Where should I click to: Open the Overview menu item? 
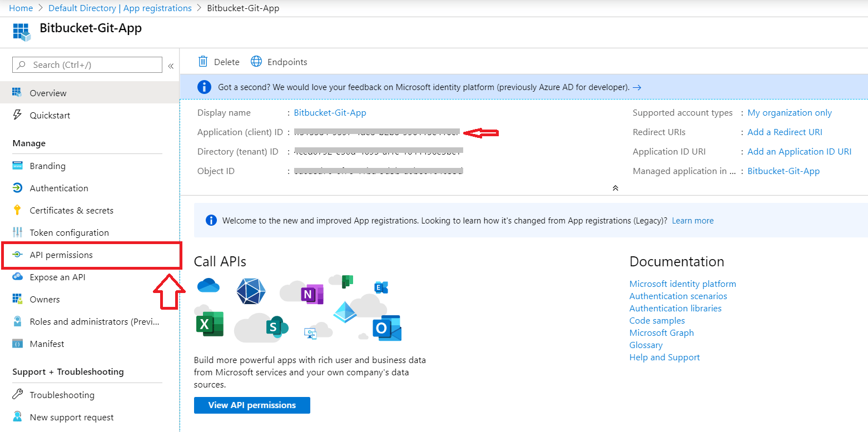[90, 93]
